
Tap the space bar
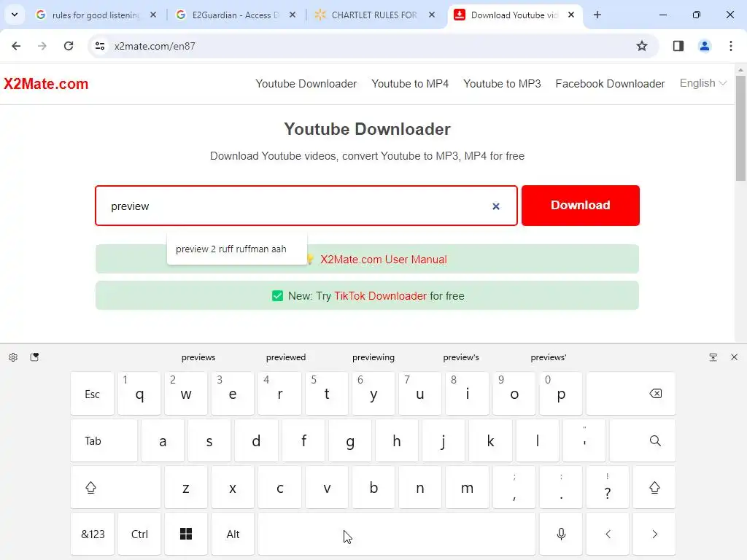[x=397, y=534]
